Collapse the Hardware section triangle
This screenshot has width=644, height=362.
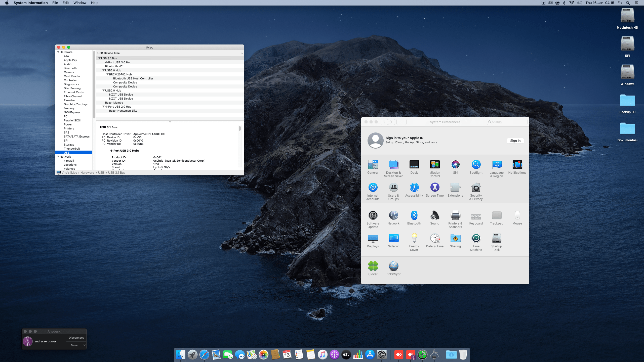tap(58, 52)
